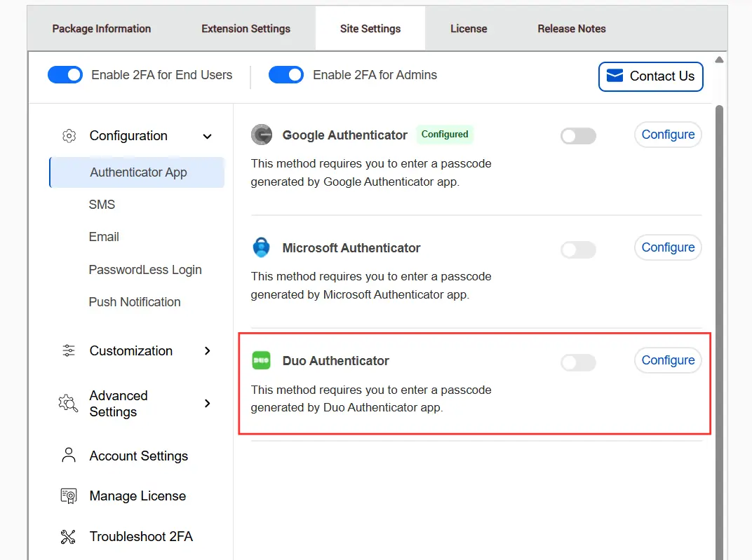Viewport: 752px width, 560px height.
Task: Click the Configuration gear icon
Action: tap(69, 136)
